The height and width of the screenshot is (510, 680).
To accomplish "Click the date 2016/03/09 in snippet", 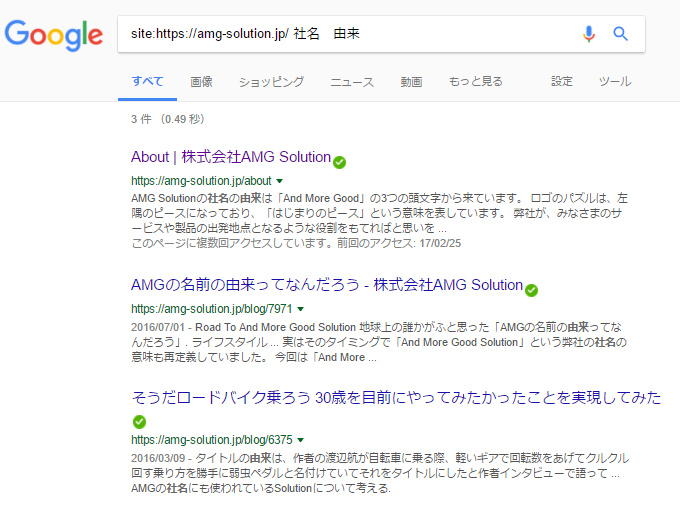I will 158,458.
